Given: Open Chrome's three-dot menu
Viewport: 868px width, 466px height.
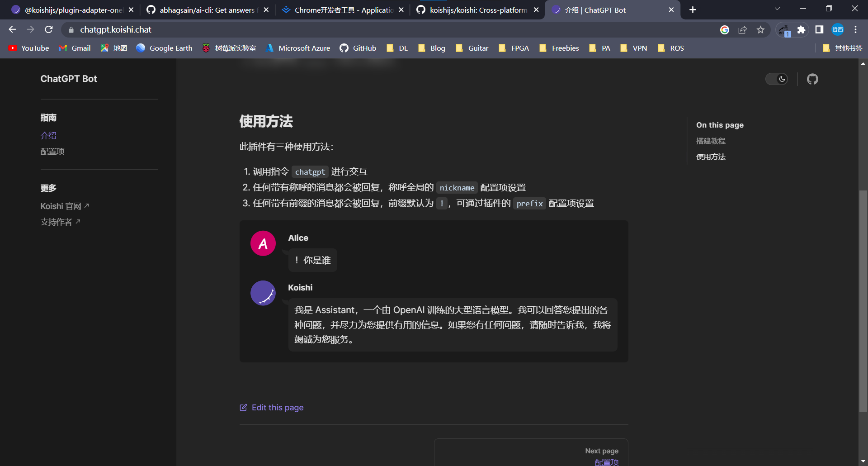Looking at the screenshot, I should (855, 30).
